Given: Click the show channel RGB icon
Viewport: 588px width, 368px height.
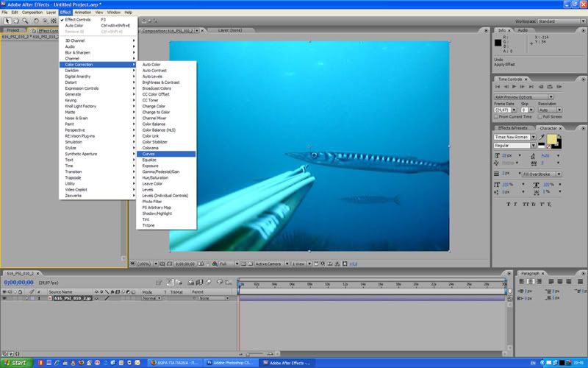Looking at the screenshot, I should (x=215, y=264).
